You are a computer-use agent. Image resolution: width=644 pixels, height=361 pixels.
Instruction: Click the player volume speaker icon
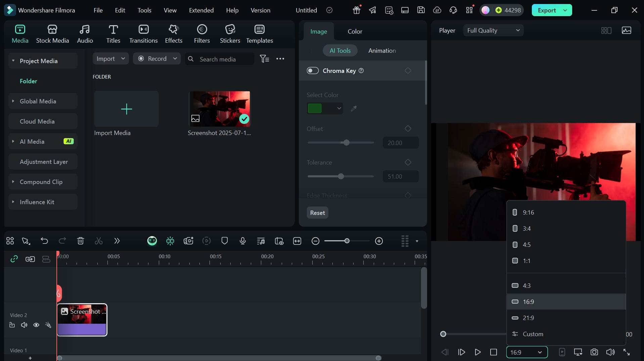[610, 352]
